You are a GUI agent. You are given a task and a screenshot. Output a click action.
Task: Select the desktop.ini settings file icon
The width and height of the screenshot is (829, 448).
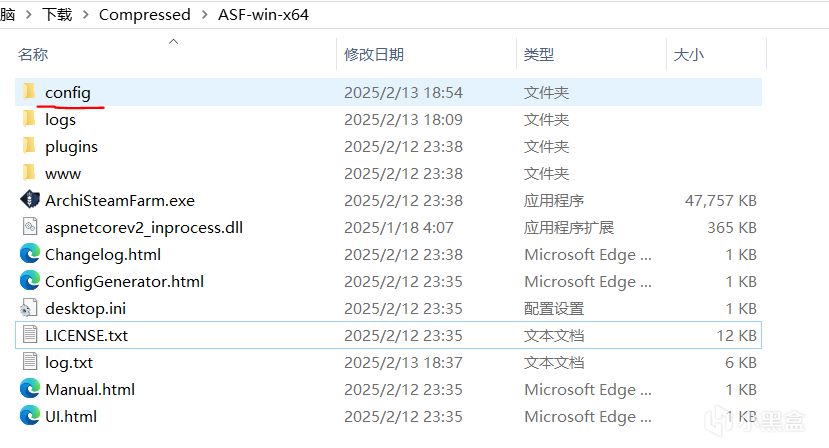point(29,308)
